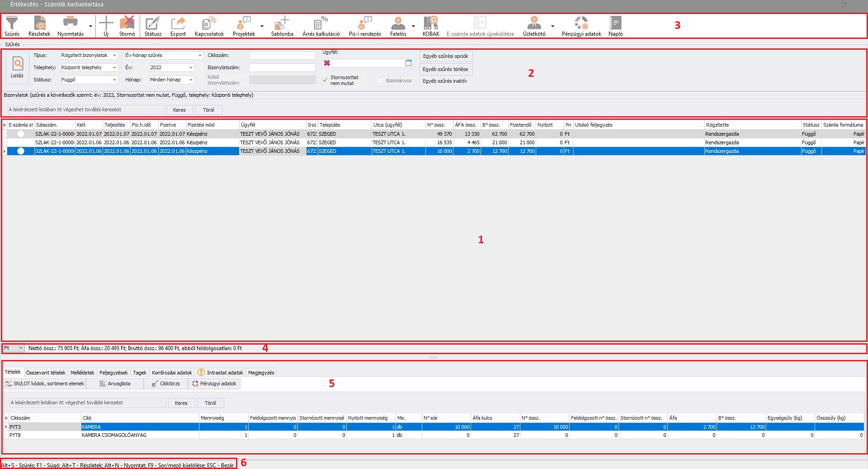Toggle the Bizományos checkbox
The width and height of the screenshot is (868, 469).
pos(381,81)
